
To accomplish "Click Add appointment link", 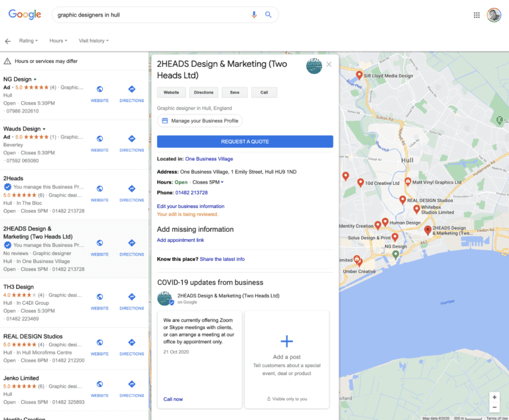I will [x=180, y=240].
